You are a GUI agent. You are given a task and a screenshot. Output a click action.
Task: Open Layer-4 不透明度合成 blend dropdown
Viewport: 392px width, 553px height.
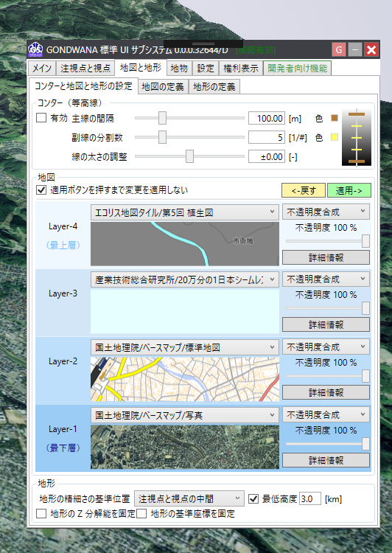pos(326,212)
